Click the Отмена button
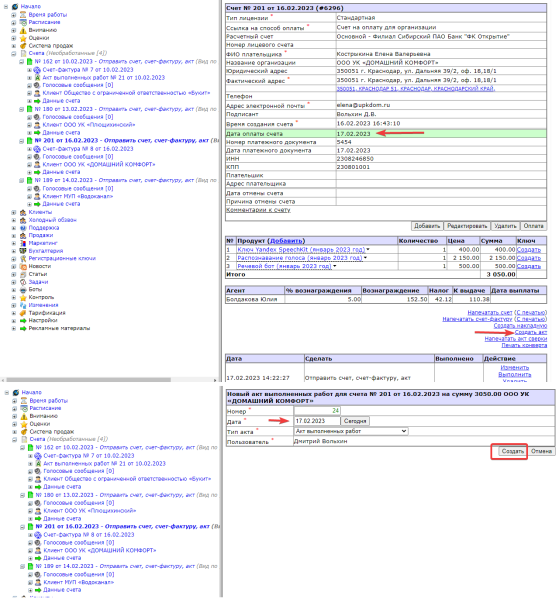The image size is (559, 599). [x=541, y=451]
